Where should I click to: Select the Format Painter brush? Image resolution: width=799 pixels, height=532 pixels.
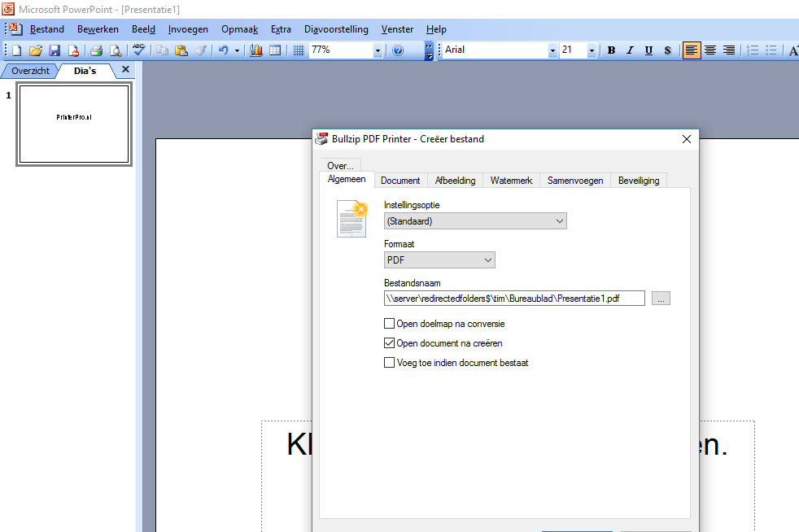click(200, 50)
